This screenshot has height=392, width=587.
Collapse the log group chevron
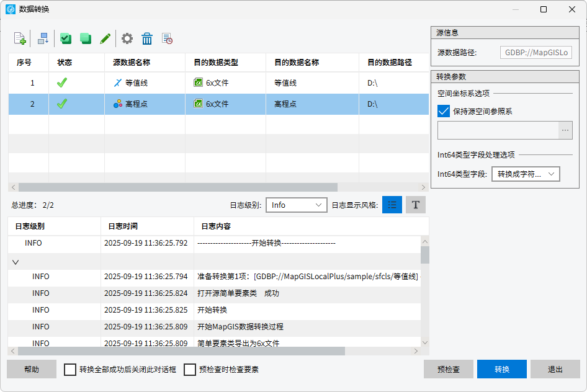(x=16, y=262)
